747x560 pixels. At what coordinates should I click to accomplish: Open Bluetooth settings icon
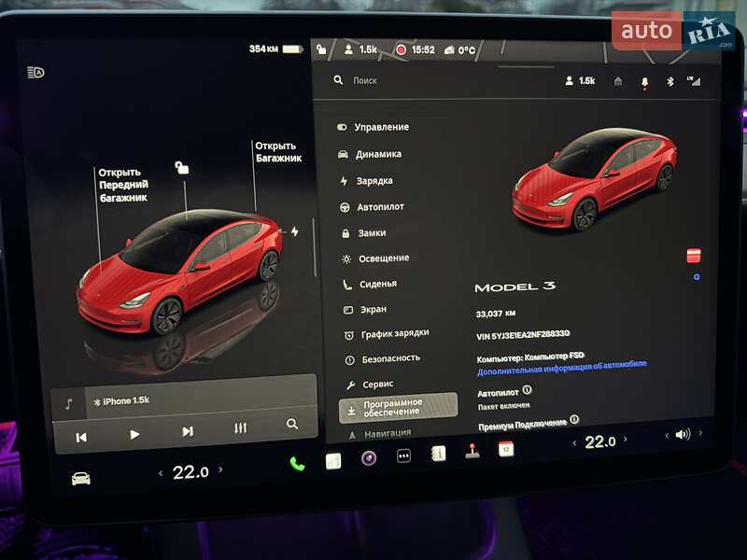pos(669,81)
